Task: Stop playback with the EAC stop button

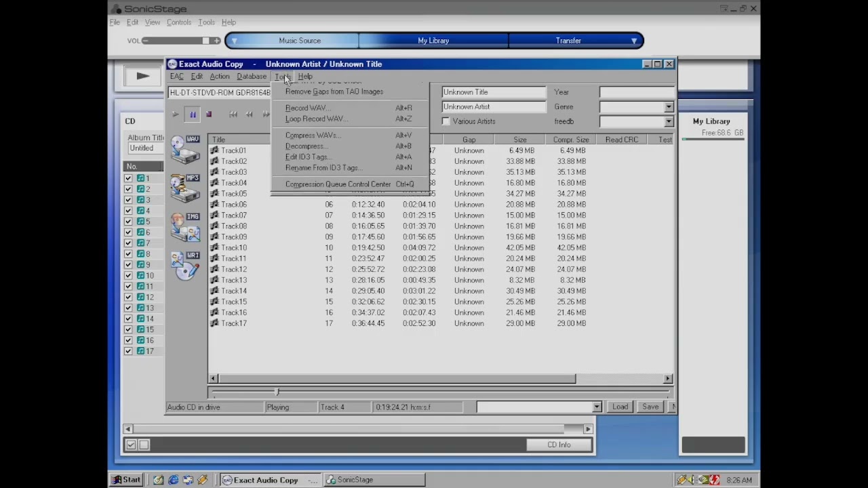Action: (209, 115)
